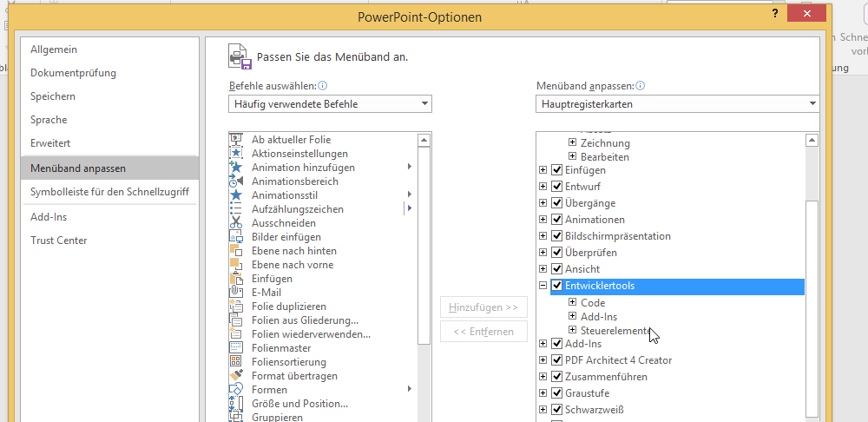Select the Folien aus Gliederung icon
The image size is (868, 422).
tap(236, 320)
